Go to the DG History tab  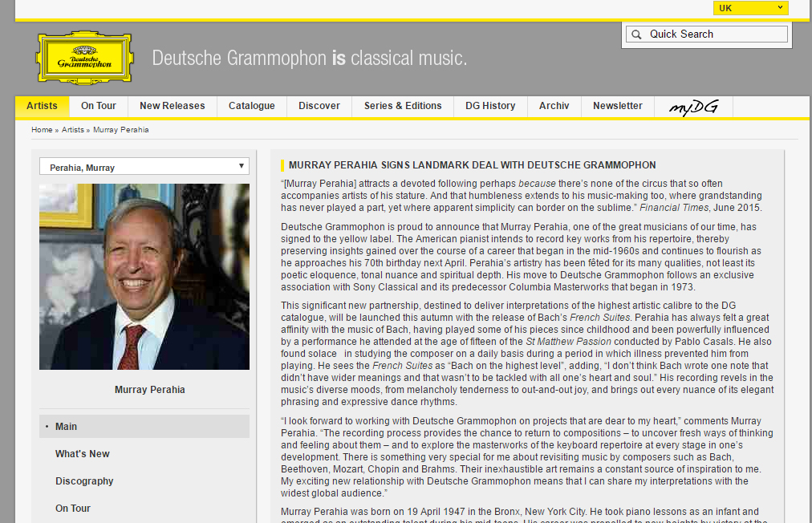pyautogui.click(x=490, y=106)
